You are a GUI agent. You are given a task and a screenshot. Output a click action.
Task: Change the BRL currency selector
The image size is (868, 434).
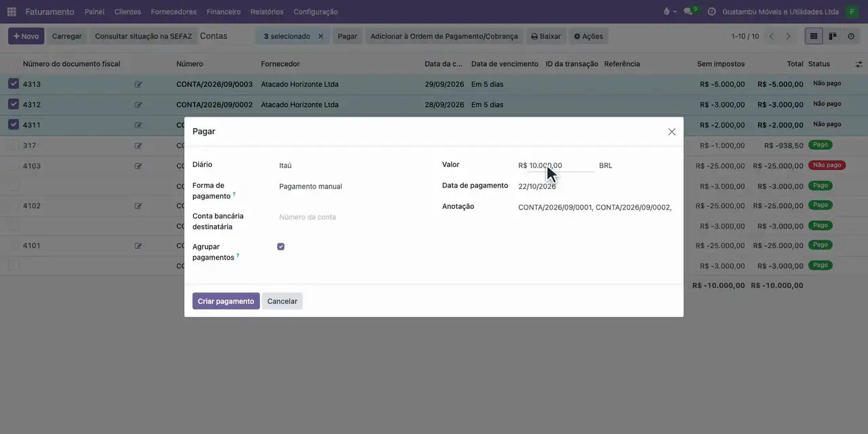tap(606, 165)
